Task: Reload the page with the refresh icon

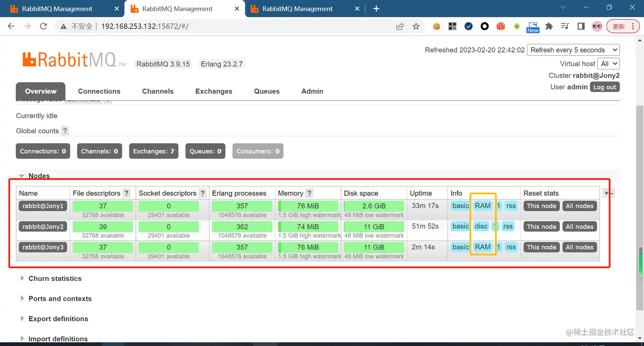Action: 43,26
